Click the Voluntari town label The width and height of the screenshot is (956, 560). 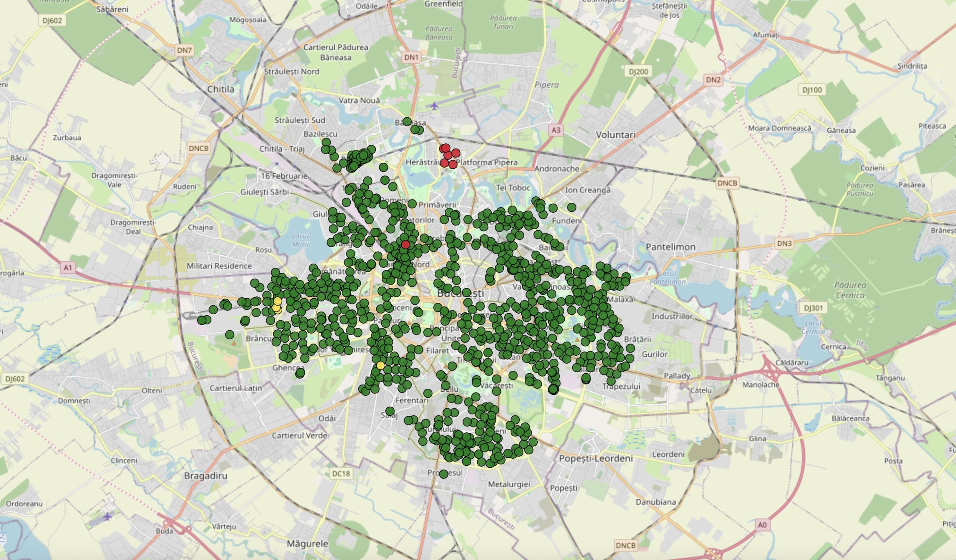[615, 135]
